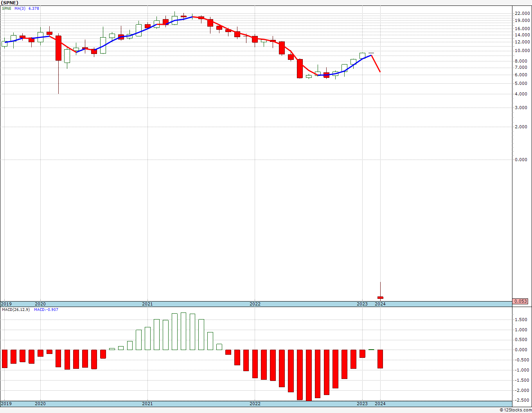Click 2021 on the MACD panel time axis
The width and height of the screenshot is (532, 413).
coord(147,404)
